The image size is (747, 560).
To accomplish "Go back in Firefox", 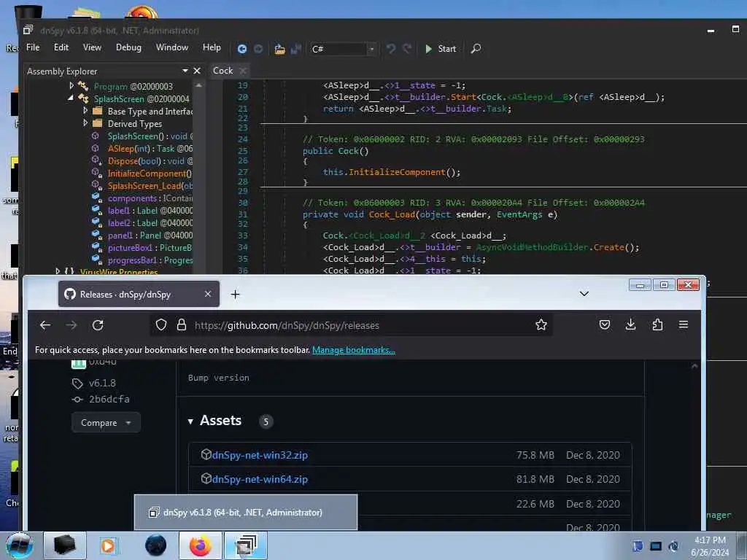I will [x=45, y=324].
